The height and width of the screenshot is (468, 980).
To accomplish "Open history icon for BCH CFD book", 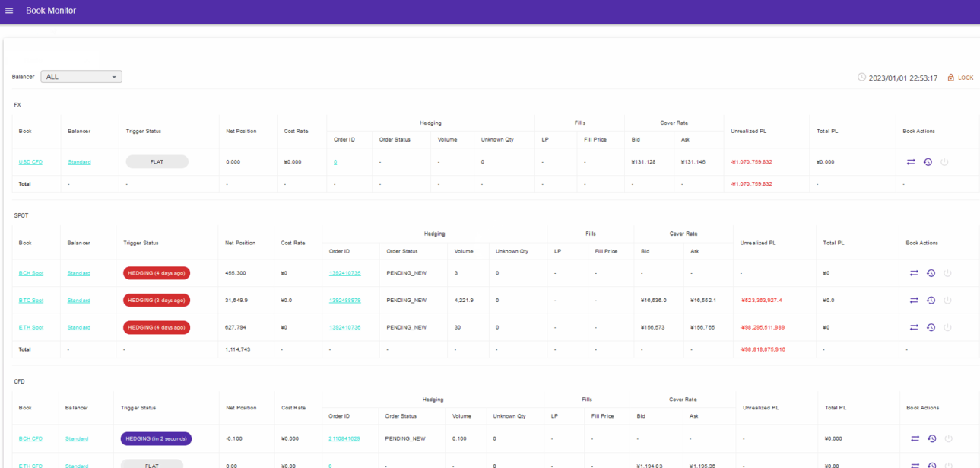I will tap(931, 439).
